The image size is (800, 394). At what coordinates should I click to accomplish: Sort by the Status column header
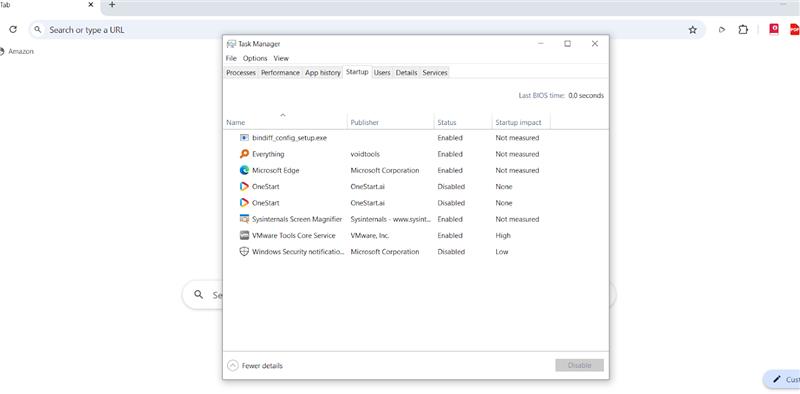(x=446, y=123)
